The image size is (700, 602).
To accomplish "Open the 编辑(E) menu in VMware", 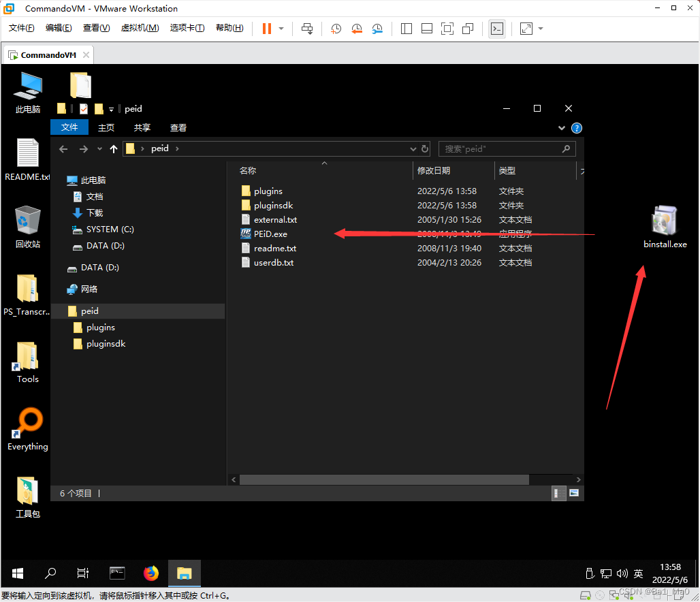I will 59,28.
